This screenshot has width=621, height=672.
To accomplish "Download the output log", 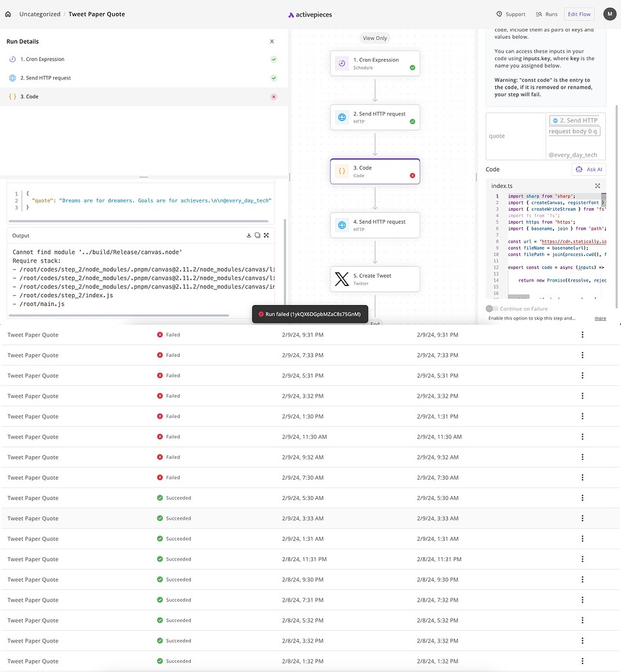I will click(x=249, y=235).
